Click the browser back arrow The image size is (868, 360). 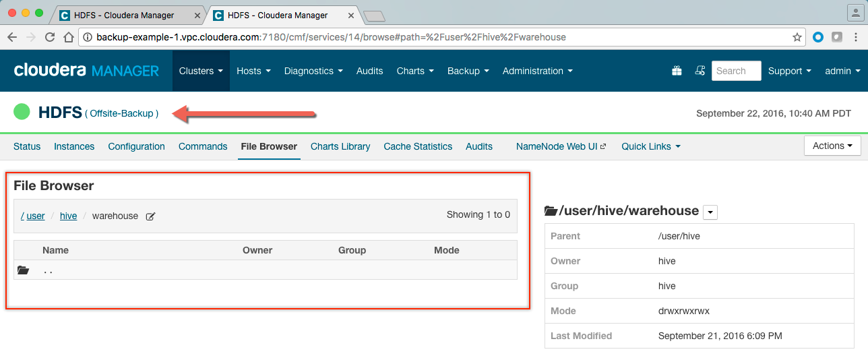(x=12, y=37)
